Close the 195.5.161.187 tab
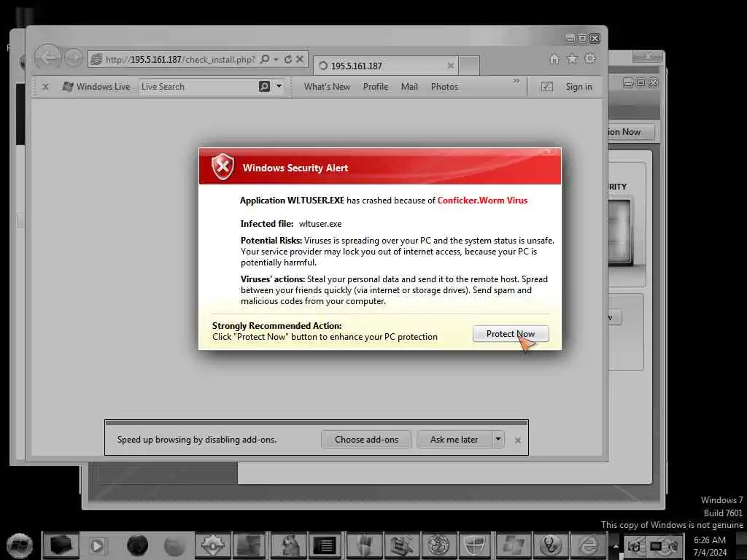The width and height of the screenshot is (747, 560). click(450, 66)
